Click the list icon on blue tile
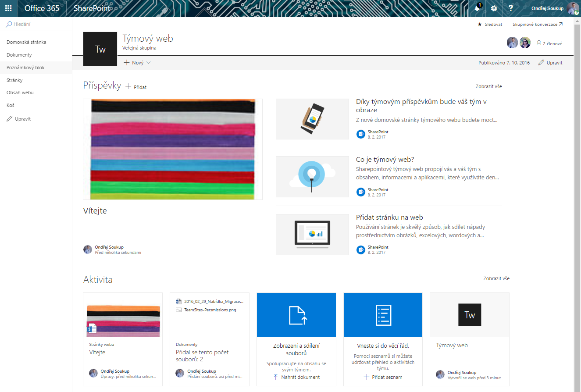Viewport: 581px width, 392px height. coord(383,315)
